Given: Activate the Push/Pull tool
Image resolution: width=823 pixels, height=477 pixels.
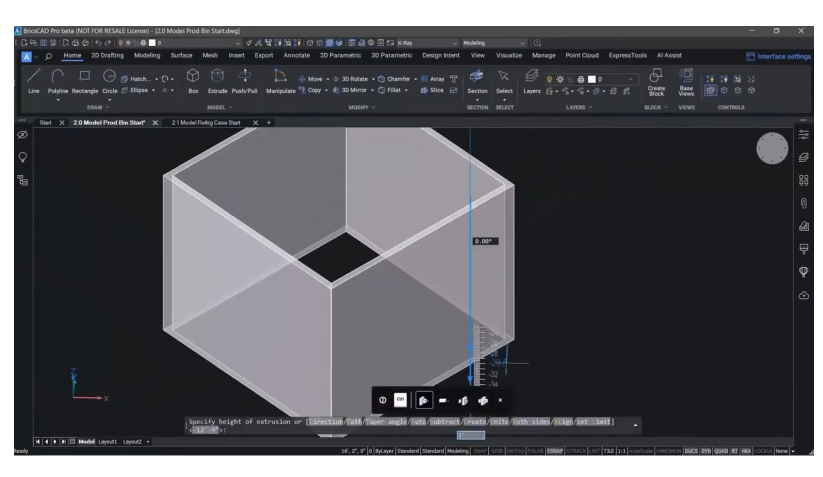Looking at the screenshot, I should pos(247,79).
